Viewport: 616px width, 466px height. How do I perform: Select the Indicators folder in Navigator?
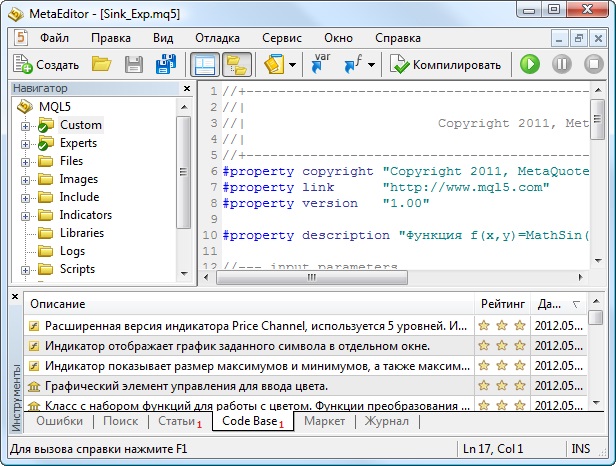[x=86, y=215]
